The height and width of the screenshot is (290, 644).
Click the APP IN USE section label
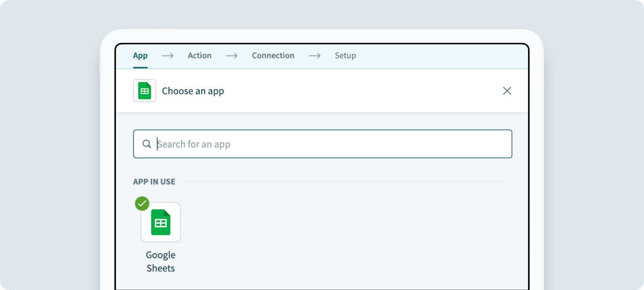pos(154,182)
